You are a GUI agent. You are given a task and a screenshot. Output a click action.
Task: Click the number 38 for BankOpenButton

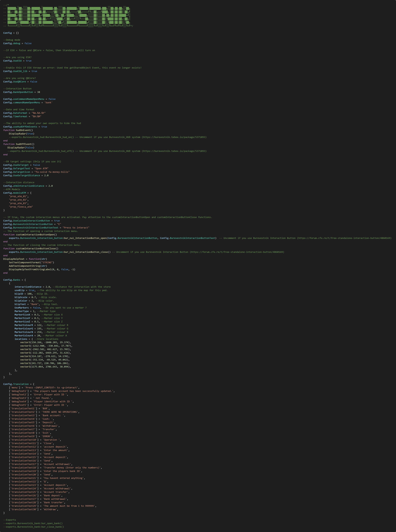[39, 92]
